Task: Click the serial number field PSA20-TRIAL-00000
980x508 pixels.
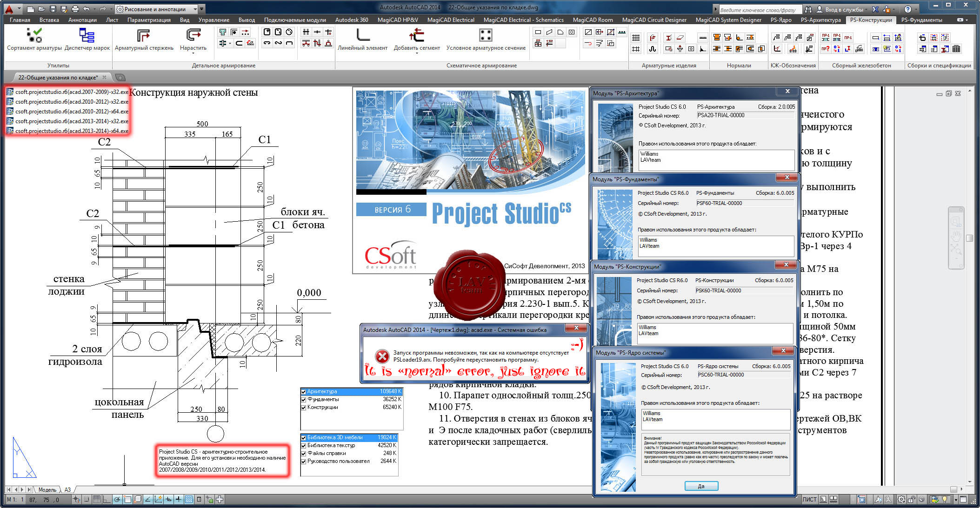Action: [x=746, y=115]
